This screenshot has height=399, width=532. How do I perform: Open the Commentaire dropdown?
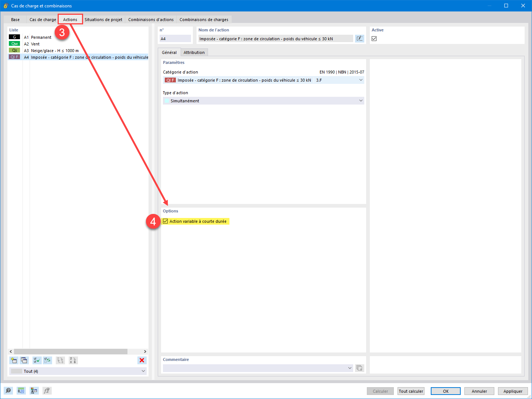350,368
